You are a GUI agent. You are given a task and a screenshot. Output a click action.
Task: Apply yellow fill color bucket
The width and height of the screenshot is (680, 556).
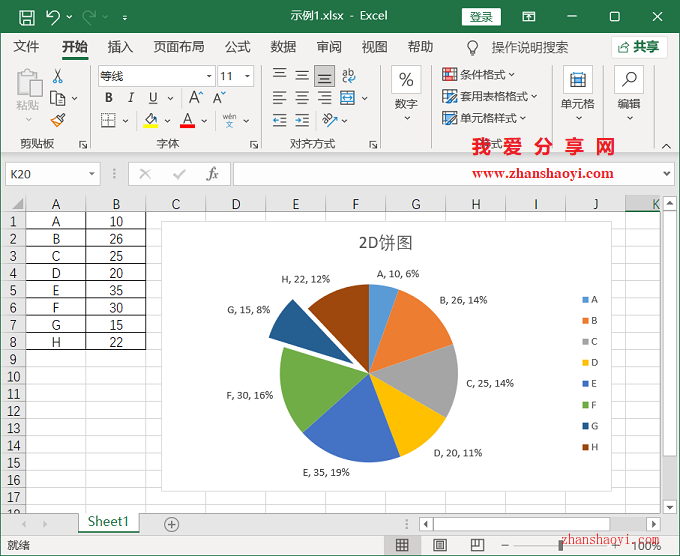151,120
